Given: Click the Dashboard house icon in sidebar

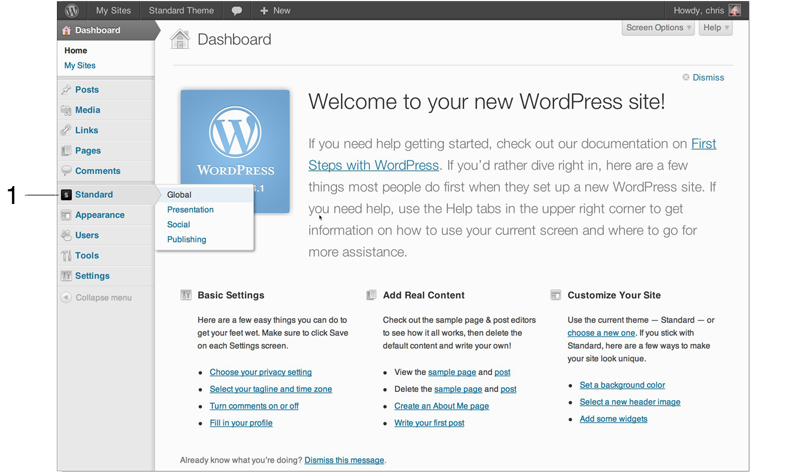Looking at the screenshot, I should [x=66, y=30].
